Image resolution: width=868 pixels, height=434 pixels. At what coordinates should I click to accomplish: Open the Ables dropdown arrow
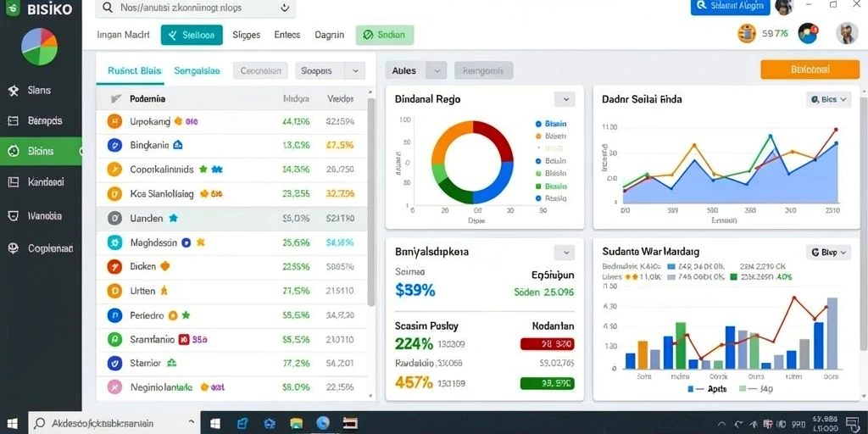click(437, 71)
